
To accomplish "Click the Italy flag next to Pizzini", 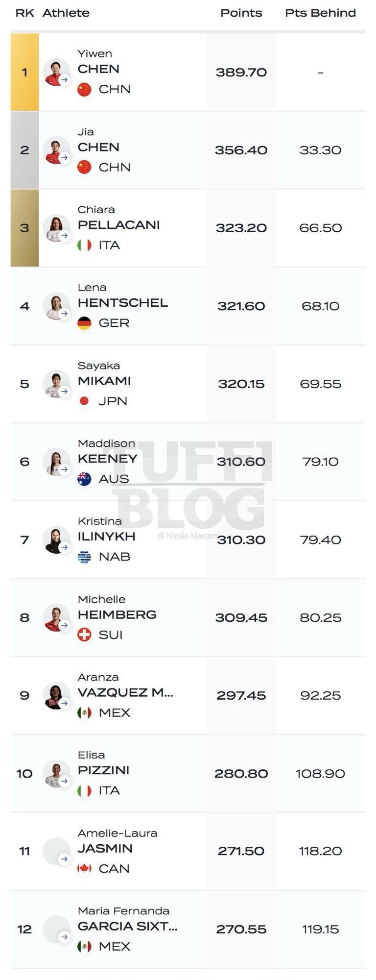I will [x=84, y=790].
